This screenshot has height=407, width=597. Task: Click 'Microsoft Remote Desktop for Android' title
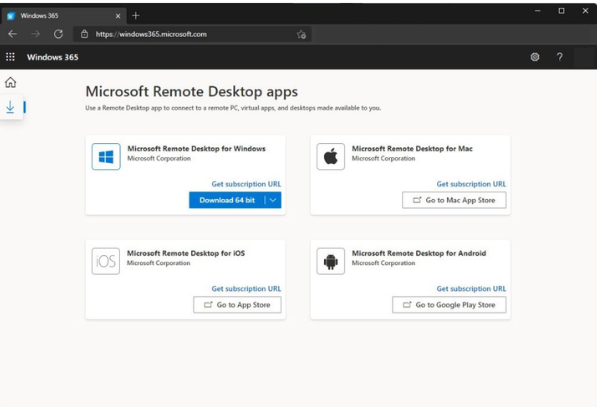pos(419,253)
